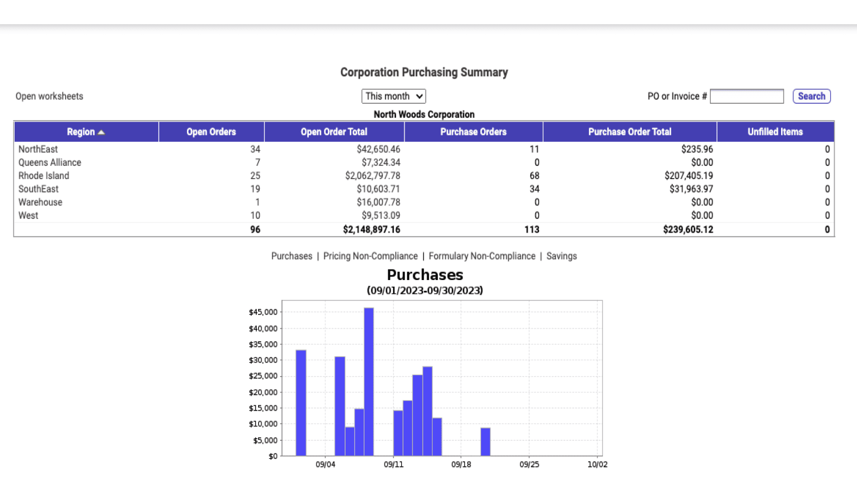Focus the PO or Invoice # field

[746, 96]
